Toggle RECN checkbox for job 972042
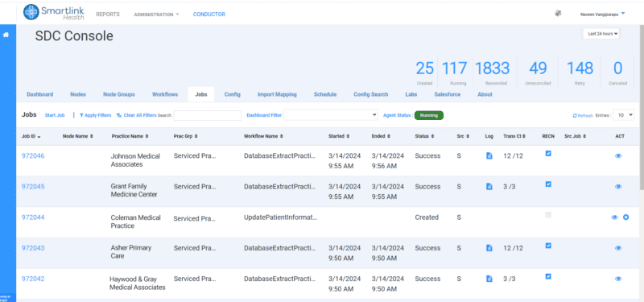This screenshot has width=644, height=302. pos(548,276)
